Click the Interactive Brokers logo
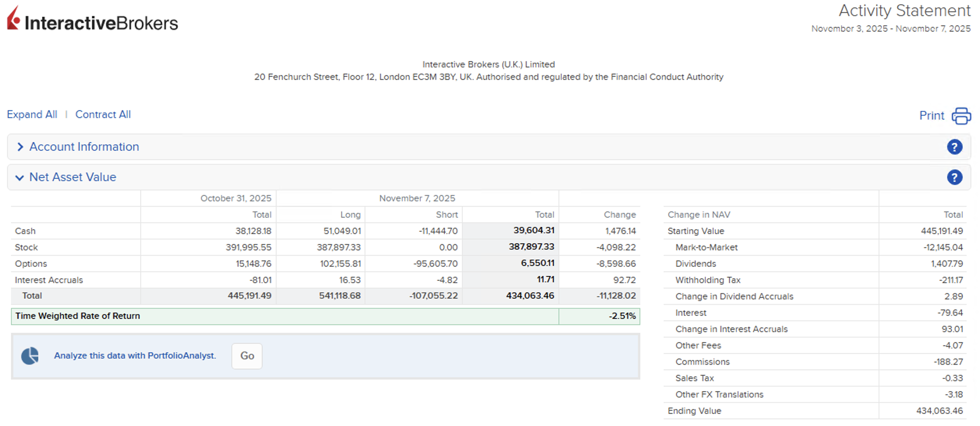 pos(92,19)
